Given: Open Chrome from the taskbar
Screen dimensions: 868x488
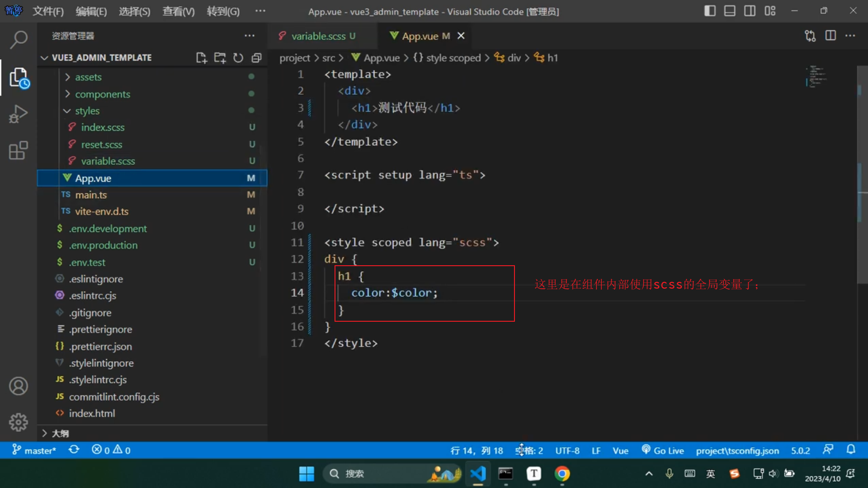Looking at the screenshot, I should [x=562, y=474].
